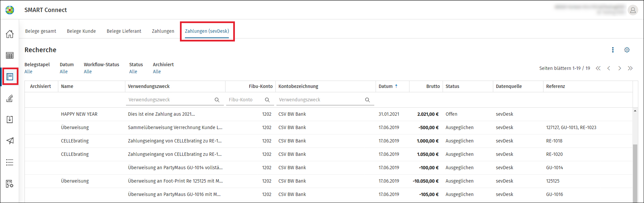Open the document stack upload sidebar icon

pos(10,98)
